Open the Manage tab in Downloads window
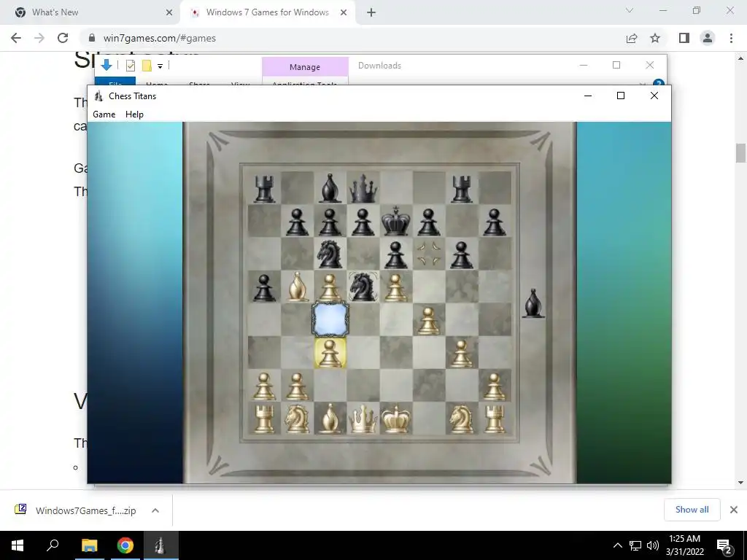The width and height of the screenshot is (747, 560). 305,67
